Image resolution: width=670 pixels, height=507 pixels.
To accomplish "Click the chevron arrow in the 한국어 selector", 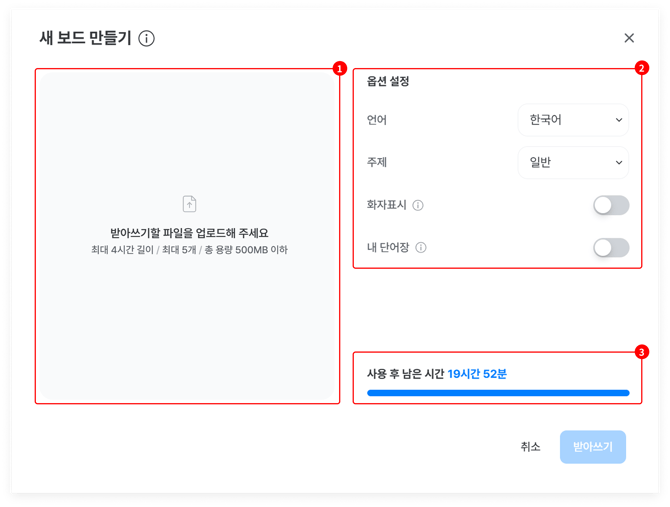I will click(619, 120).
